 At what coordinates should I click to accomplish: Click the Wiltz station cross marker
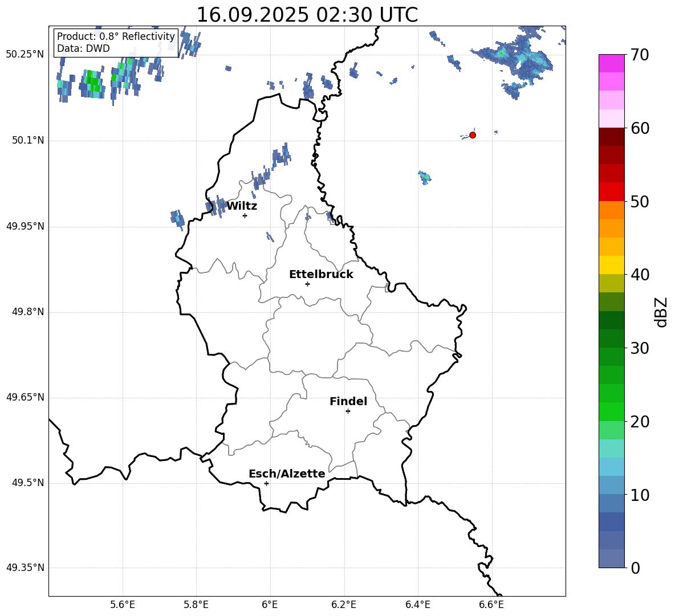click(245, 215)
